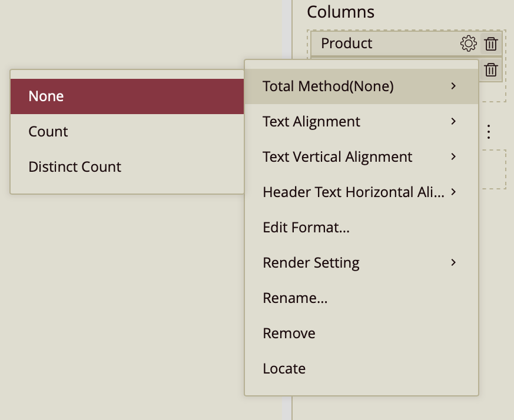The width and height of the screenshot is (514, 420).
Task: Click the Locate menu entry
Action: pyautogui.click(x=284, y=369)
